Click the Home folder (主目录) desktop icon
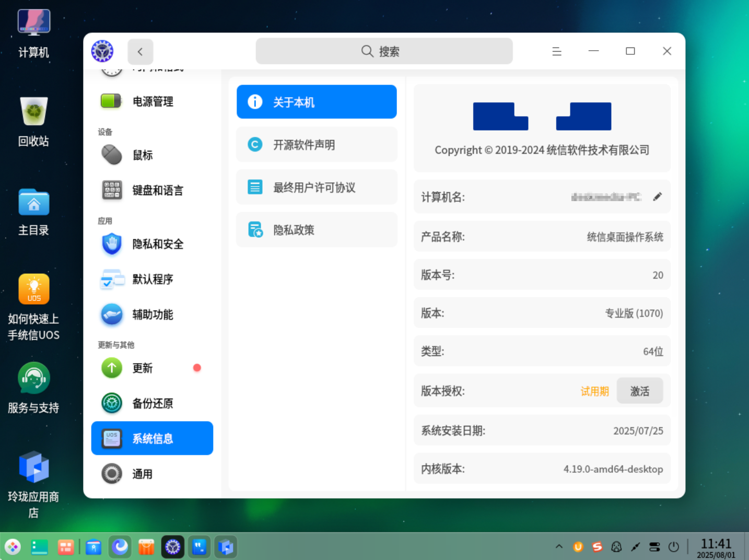 click(33, 212)
